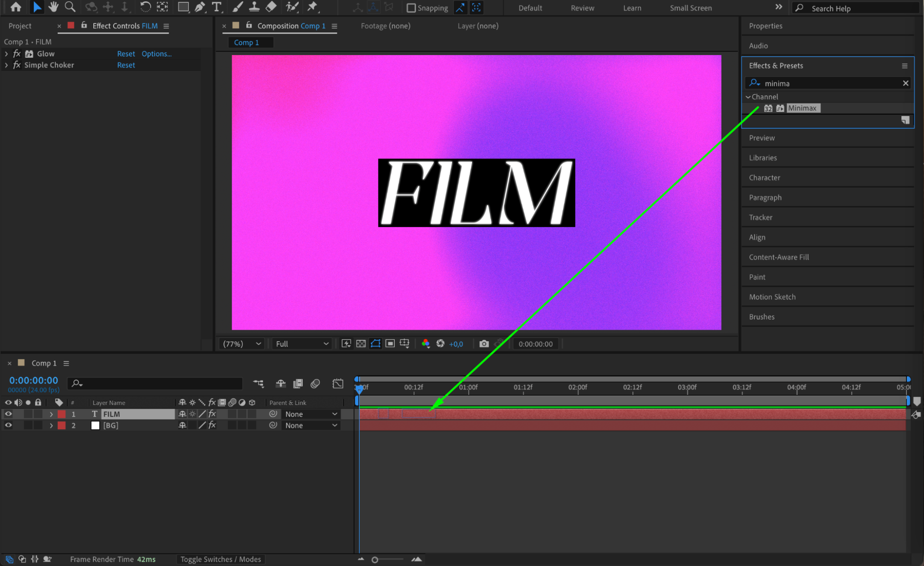Select the Horizontal Type tool
Viewport: 924px width, 566px height.
(216, 7)
